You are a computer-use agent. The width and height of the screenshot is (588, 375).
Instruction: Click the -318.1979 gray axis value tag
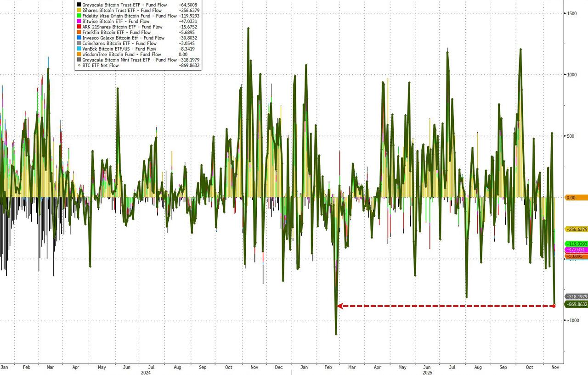[x=577, y=297]
